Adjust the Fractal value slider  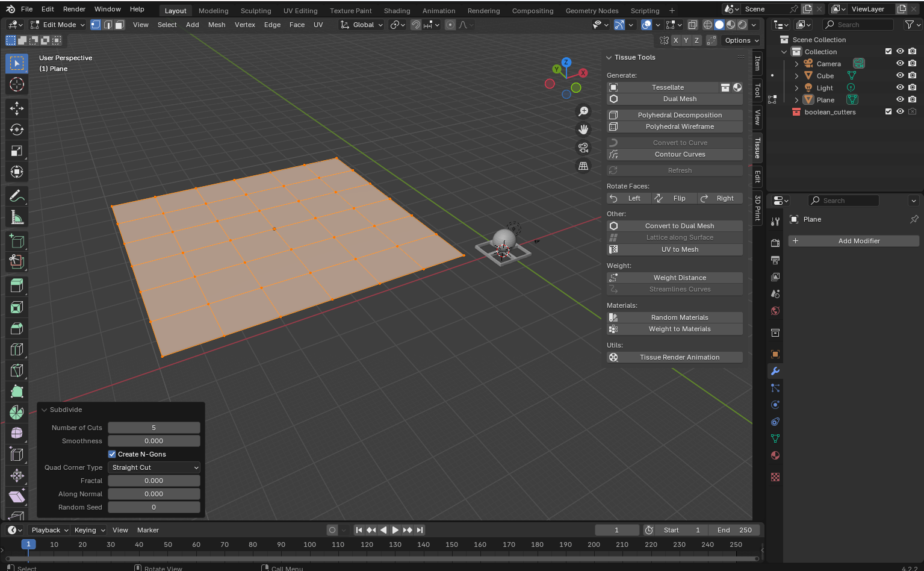click(x=154, y=481)
